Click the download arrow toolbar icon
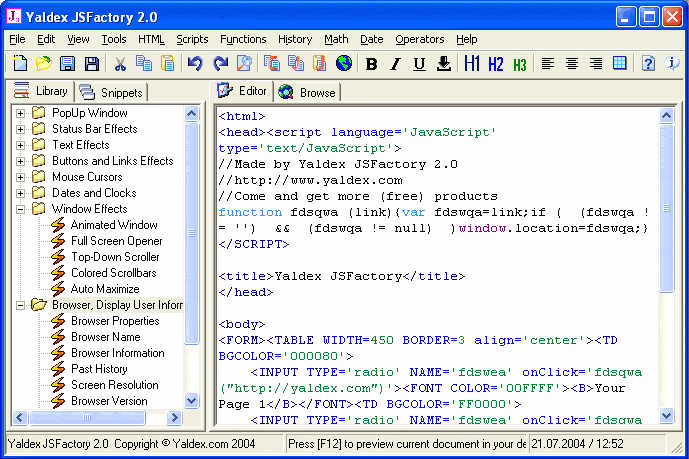Viewport: 689px width, 459px height. 444,64
